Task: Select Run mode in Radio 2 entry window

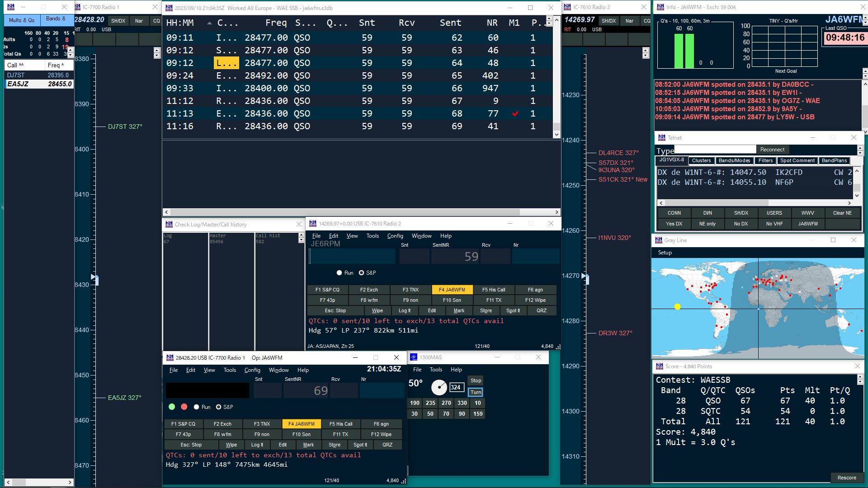Action: [x=339, y=273]
